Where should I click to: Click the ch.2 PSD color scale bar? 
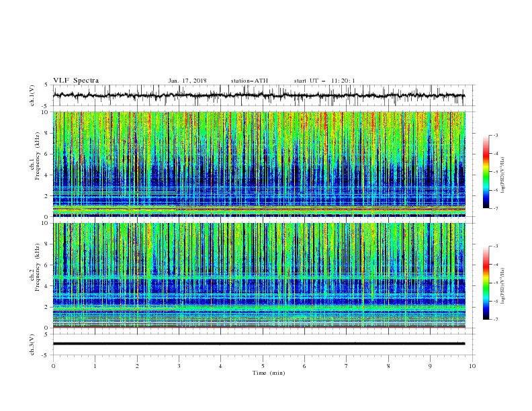pyautogui.click(x=486, y=283)
